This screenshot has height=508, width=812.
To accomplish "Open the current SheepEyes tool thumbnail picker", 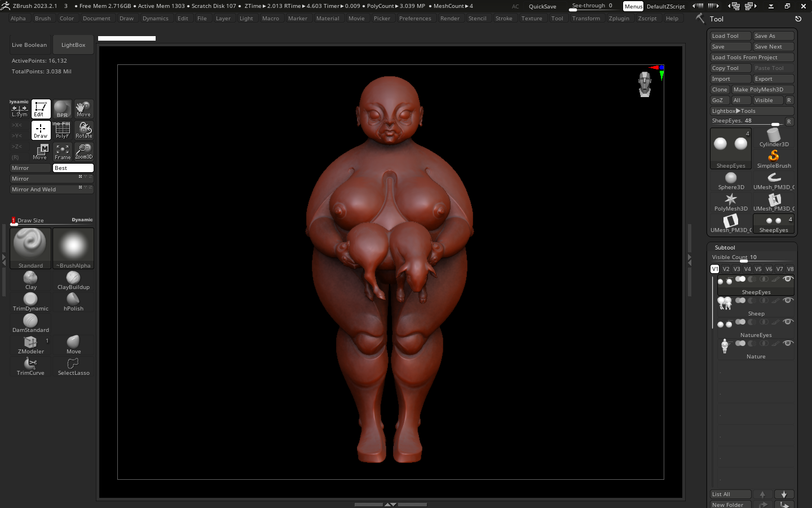I will (x=731, y=148).
